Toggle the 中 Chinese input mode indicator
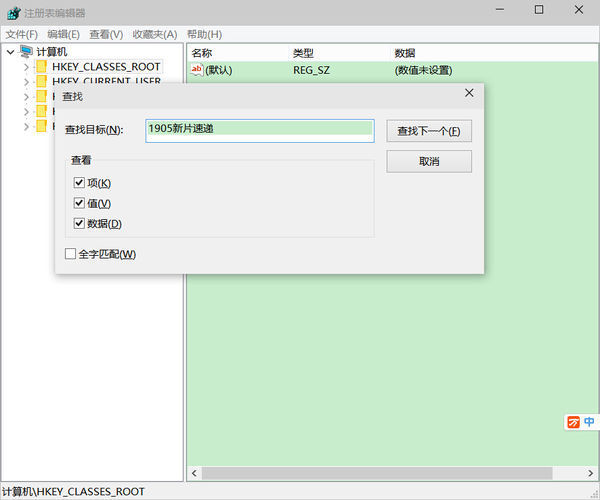Screen dimensions: 600x500 [589, 422]
